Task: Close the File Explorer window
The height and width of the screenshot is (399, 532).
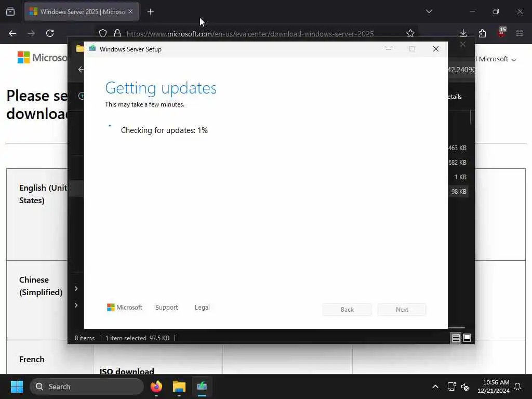Action: pos(463,45)
